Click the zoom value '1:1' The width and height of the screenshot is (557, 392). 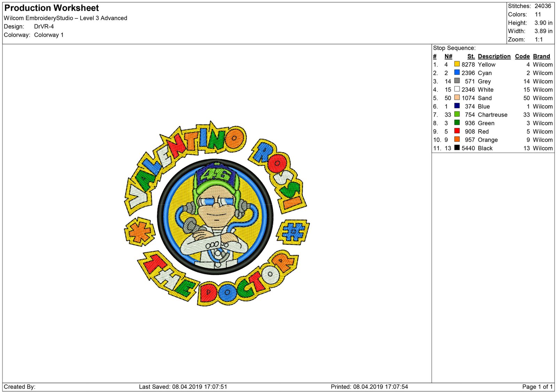pyautogui.click(x=539, y=39)
